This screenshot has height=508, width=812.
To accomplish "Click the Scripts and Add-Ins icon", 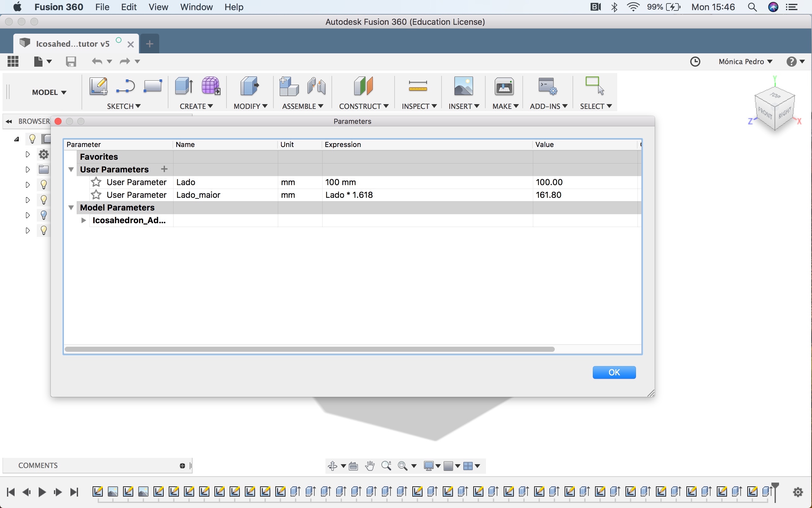I will [547, 86].
